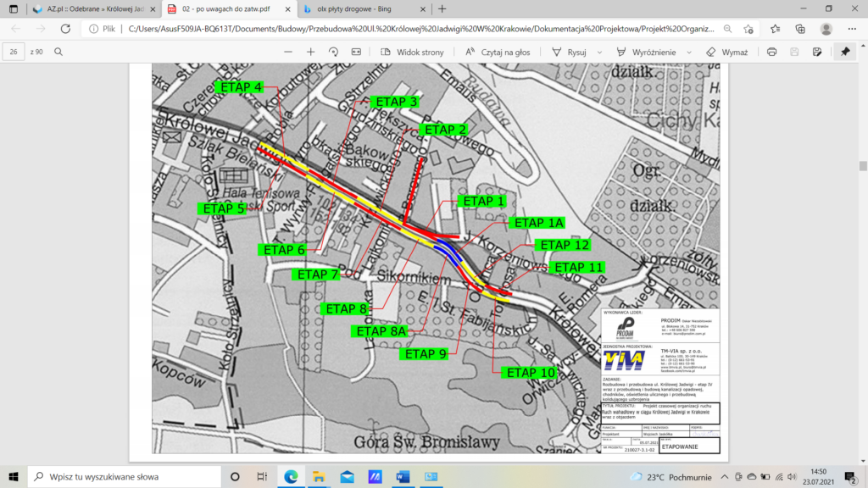Expand the Wyróżnienie highlight color dropdown
This screenshot has height=488, width=868.
[x=687, y=52]
